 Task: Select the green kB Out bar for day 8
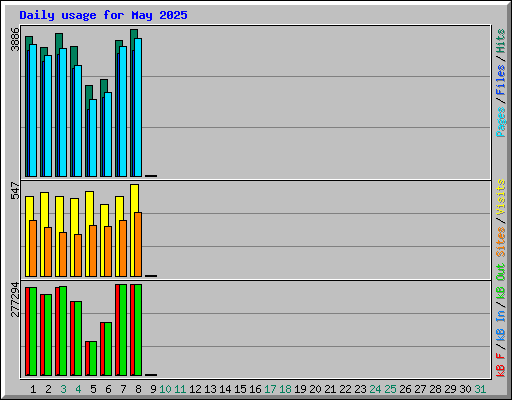(138, 330)
